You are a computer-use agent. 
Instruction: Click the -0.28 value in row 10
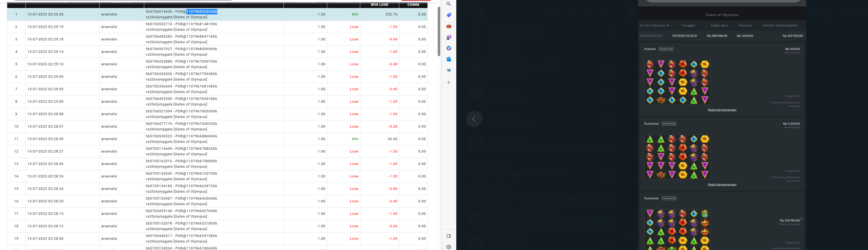pos(393,127)
